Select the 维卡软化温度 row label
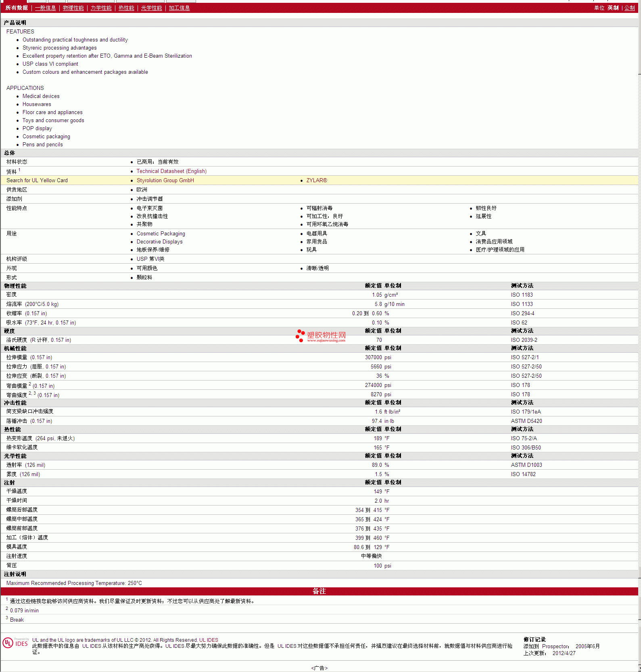 22,447
